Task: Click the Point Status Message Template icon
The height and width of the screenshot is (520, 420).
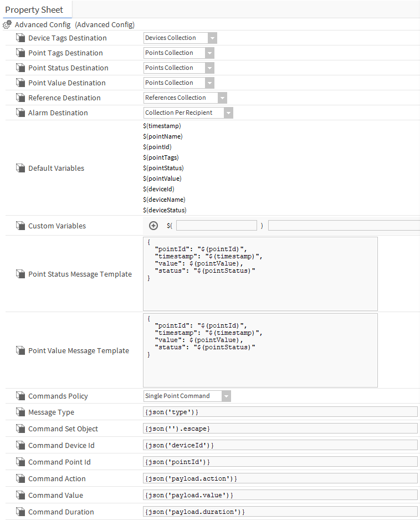Action: (x=21, y=274)
